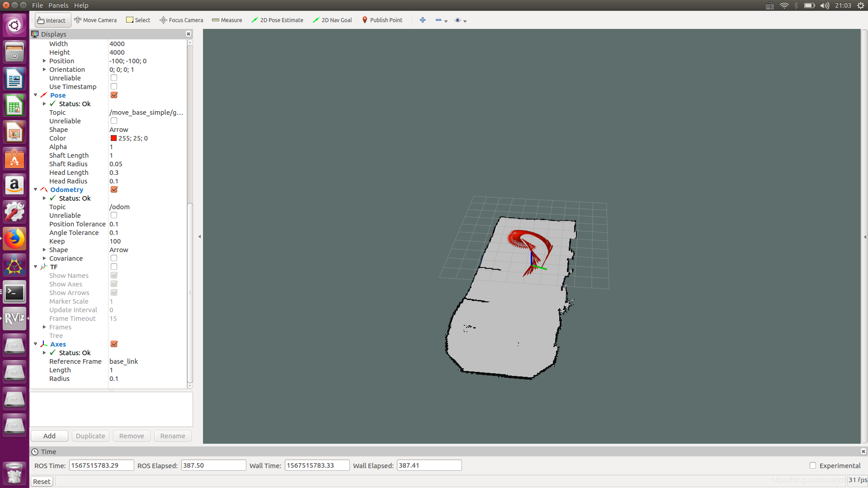Open the Help menu
Image resolution: width=868 pixels, height=488 pixels.
[x=81, y=5]
